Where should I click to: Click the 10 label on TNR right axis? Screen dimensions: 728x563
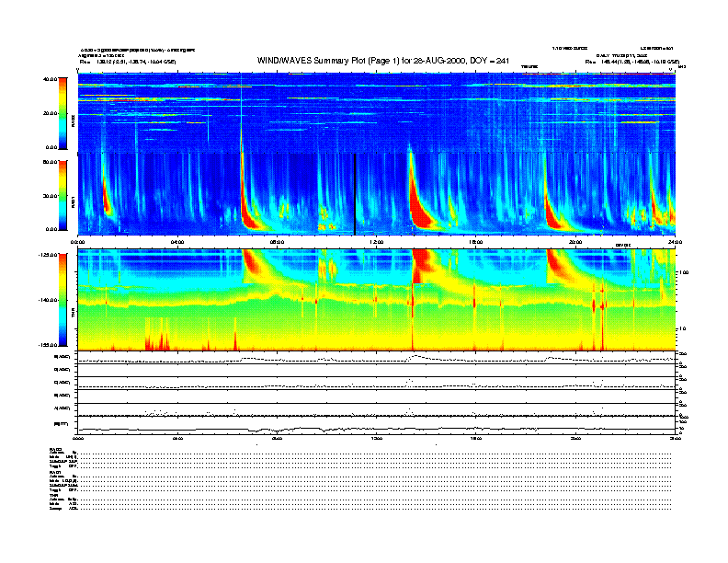point(682,329)
